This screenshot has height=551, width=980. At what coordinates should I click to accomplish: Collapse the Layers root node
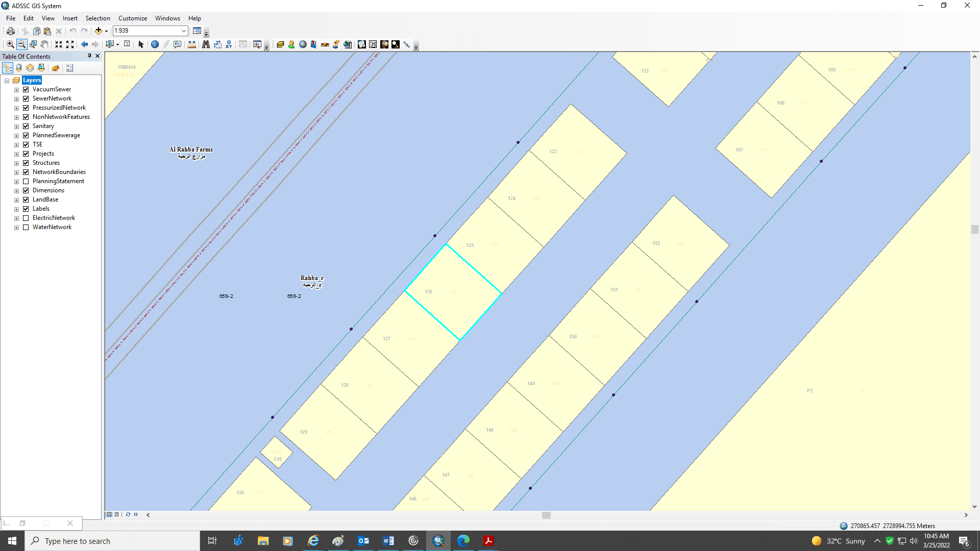(x=7, y=81)
